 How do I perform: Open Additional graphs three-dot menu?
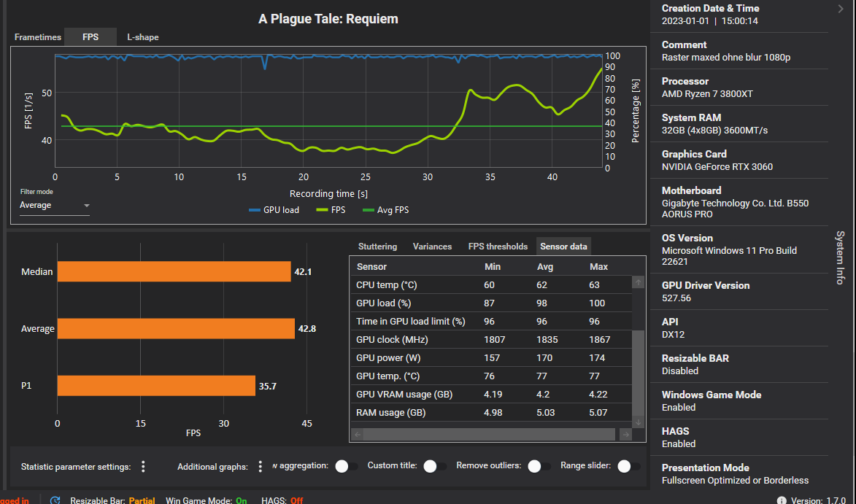pos(260,466)
